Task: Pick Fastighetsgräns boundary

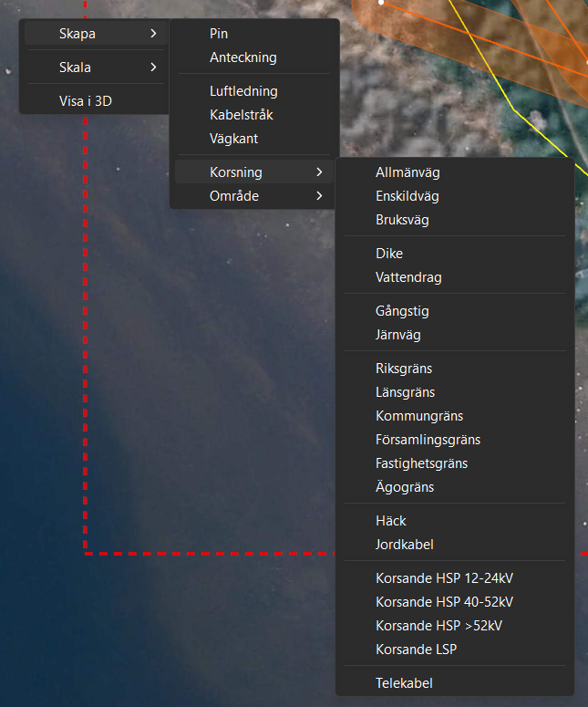Action: tap(455, 463)
